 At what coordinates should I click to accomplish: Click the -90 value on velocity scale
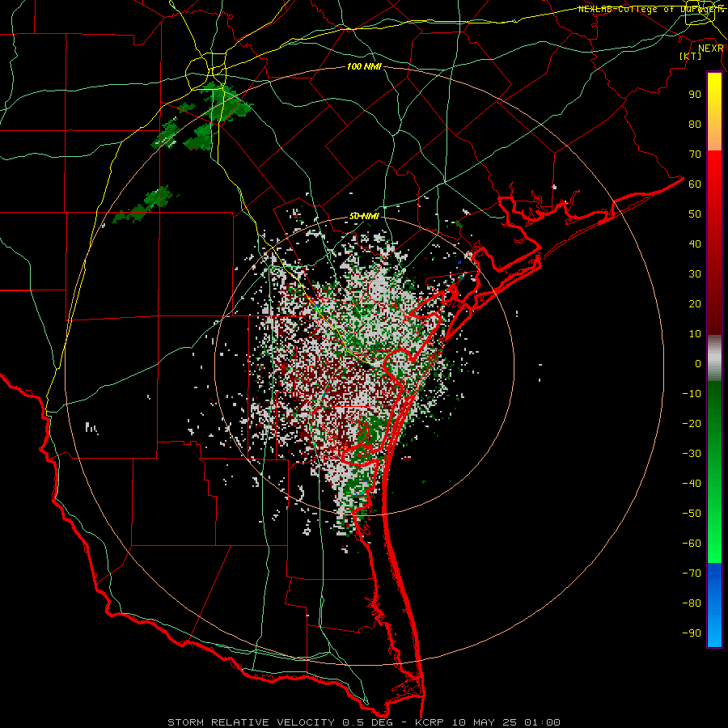point(692,633)
